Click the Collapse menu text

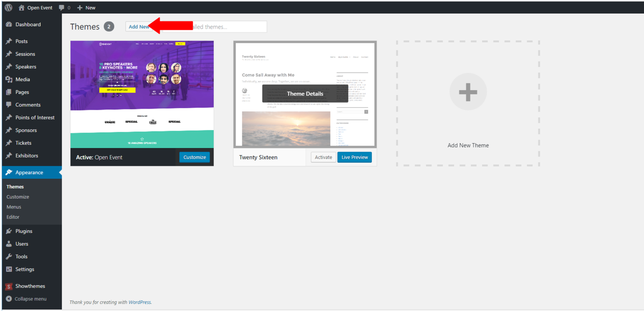30,299
